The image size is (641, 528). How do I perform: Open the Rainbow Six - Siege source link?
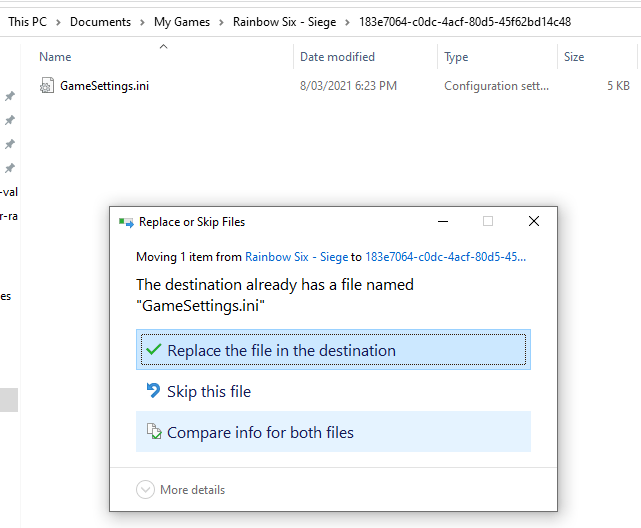(x=296, y=257)
